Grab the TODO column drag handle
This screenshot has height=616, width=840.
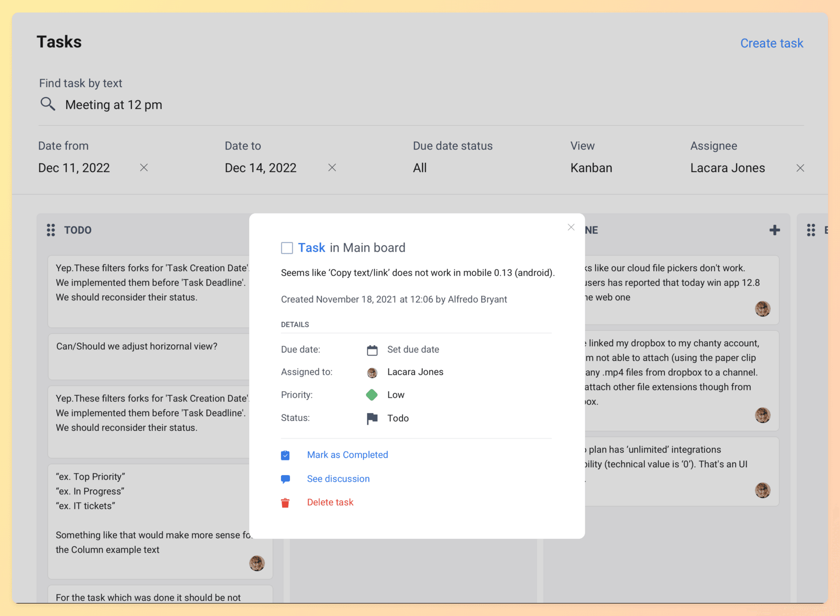coord(51,230)
